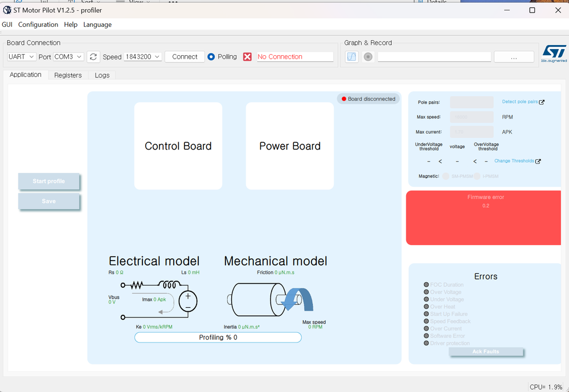
Task: Click the Control Board card
Action: [178, 146]
